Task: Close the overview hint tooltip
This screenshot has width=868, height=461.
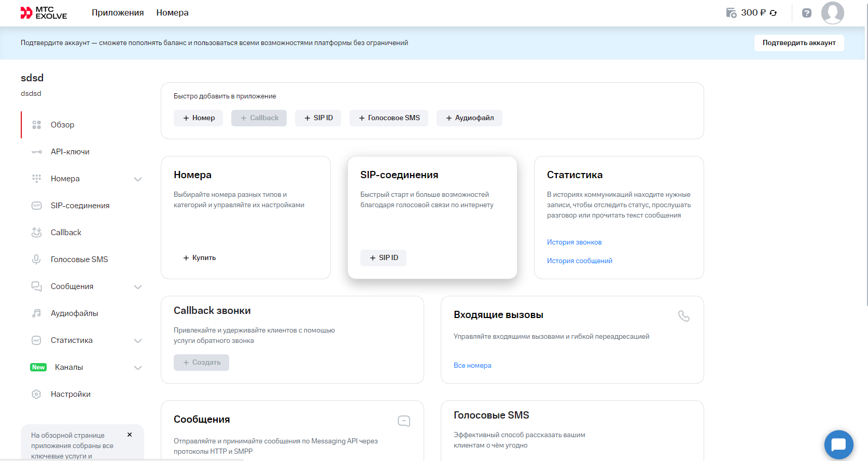Action: pyautogui.click(x=130, y=435)
